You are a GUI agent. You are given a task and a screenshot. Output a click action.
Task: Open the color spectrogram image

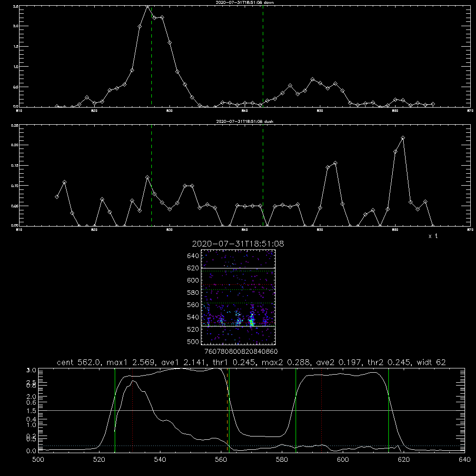click(238, 297)
